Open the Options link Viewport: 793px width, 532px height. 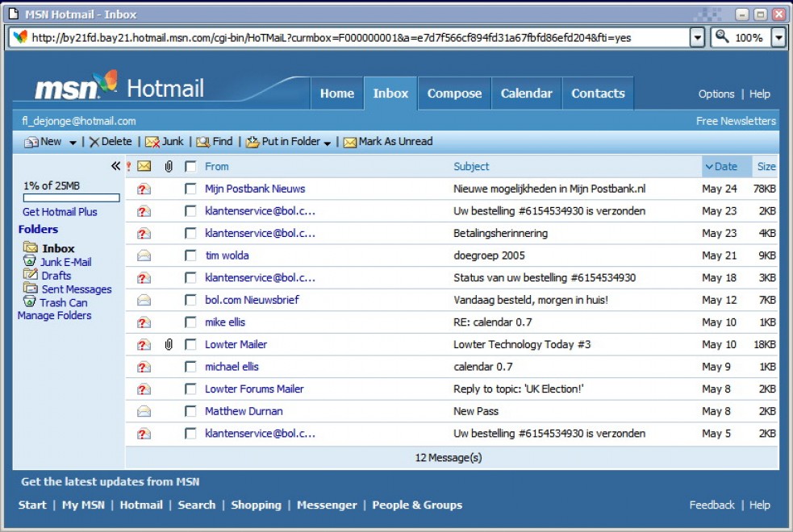[x=716, y=94]
